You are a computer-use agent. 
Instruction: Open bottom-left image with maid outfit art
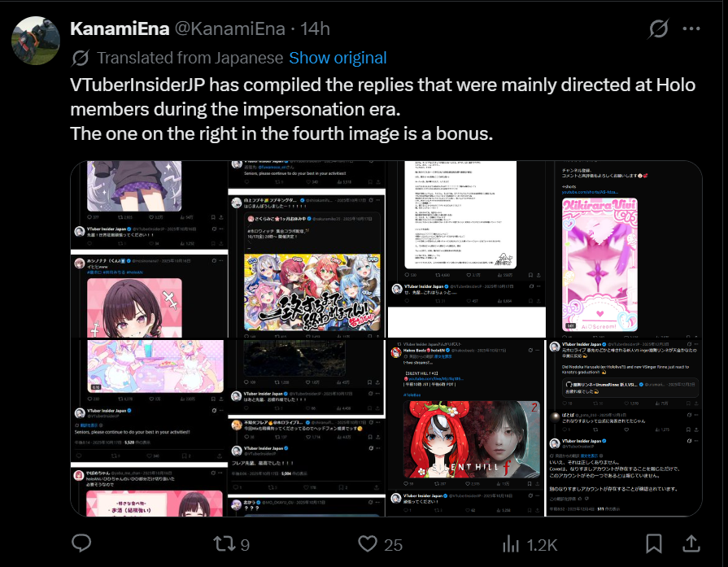click(149, 428)
